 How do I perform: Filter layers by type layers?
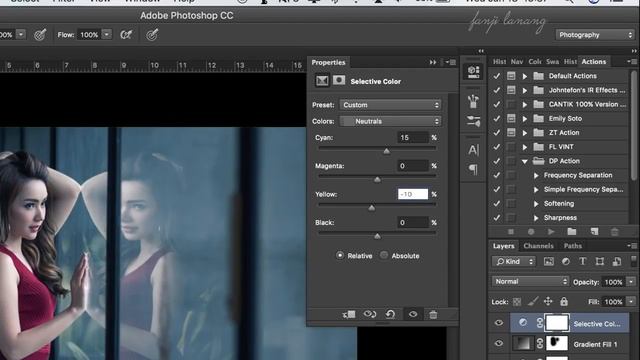tap(582, 262)
